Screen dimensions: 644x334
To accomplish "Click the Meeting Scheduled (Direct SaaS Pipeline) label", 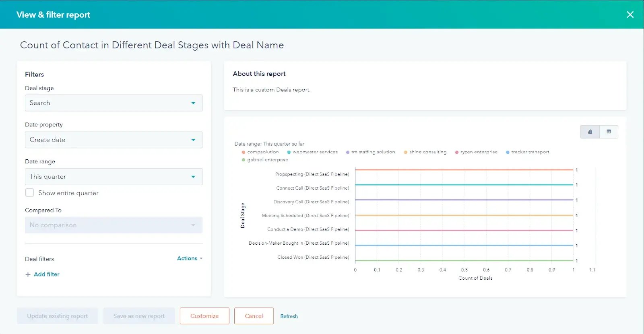I will (x=305, y=216).
